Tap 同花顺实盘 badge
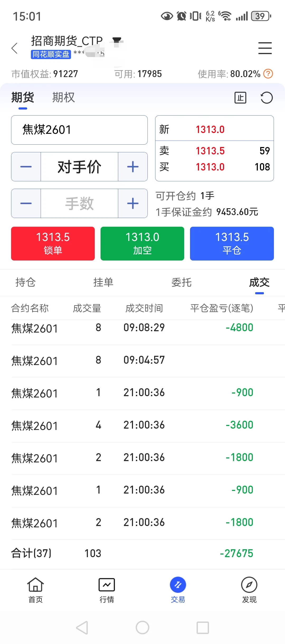Screen dimensions: 285x644 pos(51,54)
